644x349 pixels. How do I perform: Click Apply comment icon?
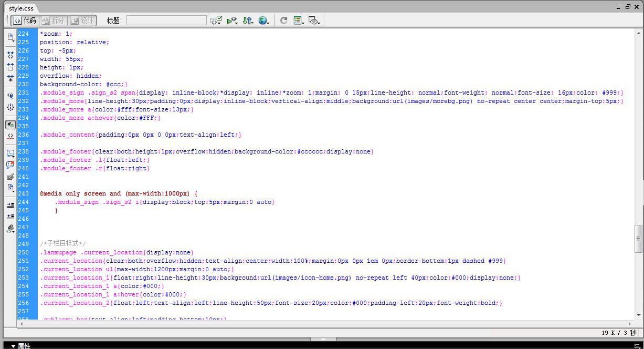pos(10,153)
